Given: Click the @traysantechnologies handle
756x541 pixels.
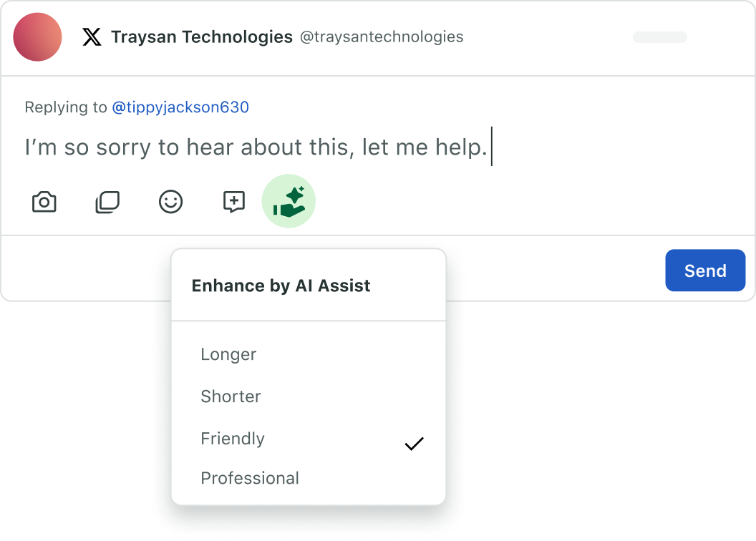Looking at the screenshot, I should [382, 36].
